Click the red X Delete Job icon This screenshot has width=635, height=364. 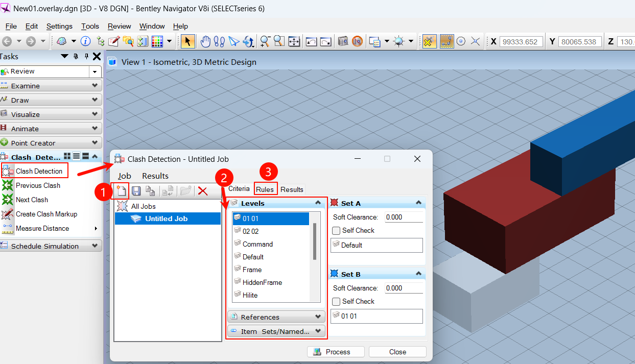202,191
